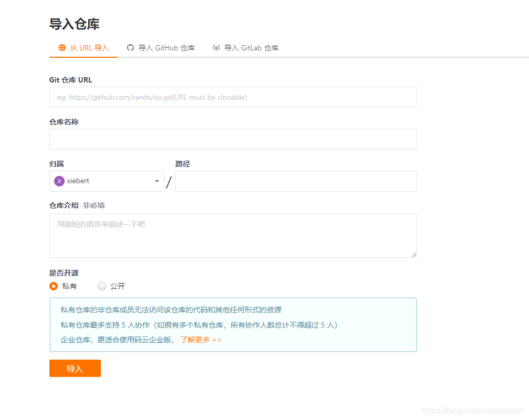Open the 从 URL 导入 tab

pos(84,48)
